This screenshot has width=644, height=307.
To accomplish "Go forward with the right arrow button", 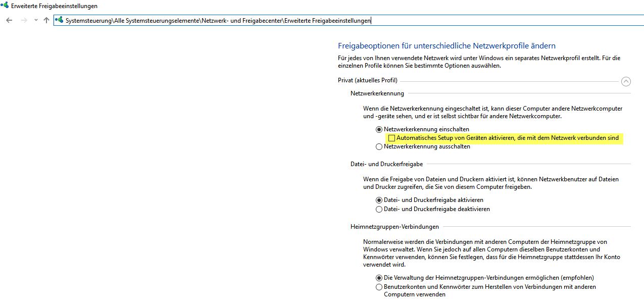I will click(x=23, y=20).
